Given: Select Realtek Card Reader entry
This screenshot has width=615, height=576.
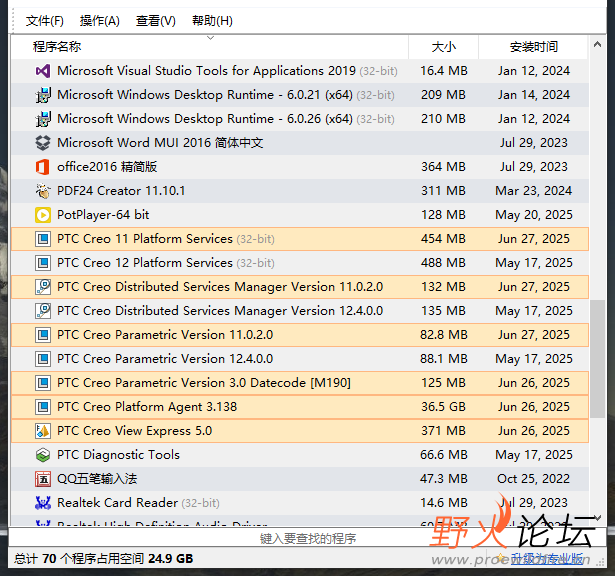Looking at the screenshot, I should 300,503.
